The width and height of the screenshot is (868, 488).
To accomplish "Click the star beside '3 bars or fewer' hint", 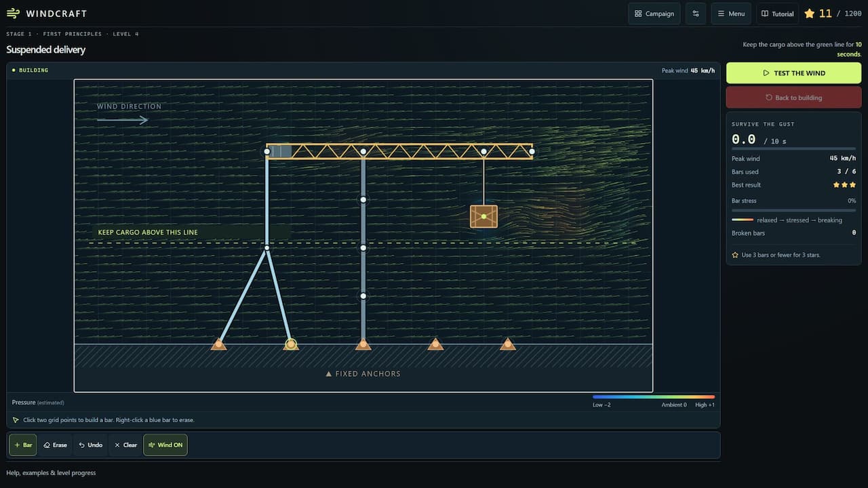I will 735,255.
